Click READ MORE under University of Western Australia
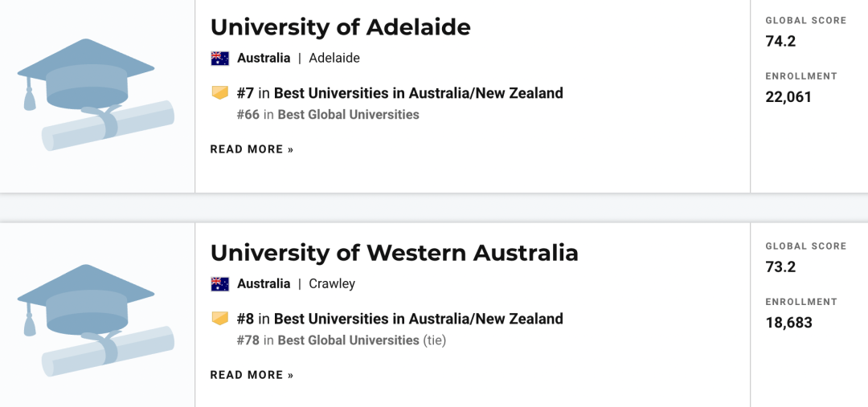The width and height of the screenshot is (868, 407). point(252,375)
